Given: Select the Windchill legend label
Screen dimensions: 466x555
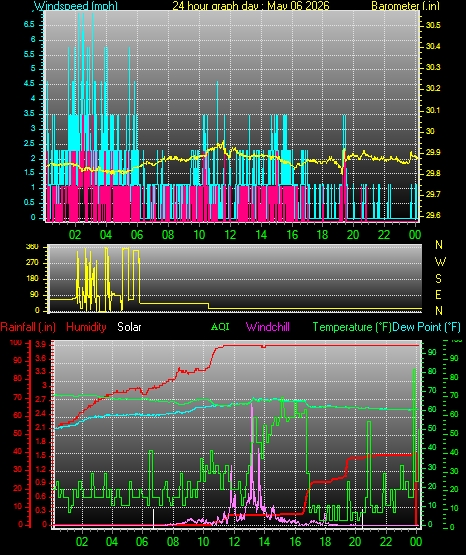Looking at the screenshot, I should (x=268, y=327).
